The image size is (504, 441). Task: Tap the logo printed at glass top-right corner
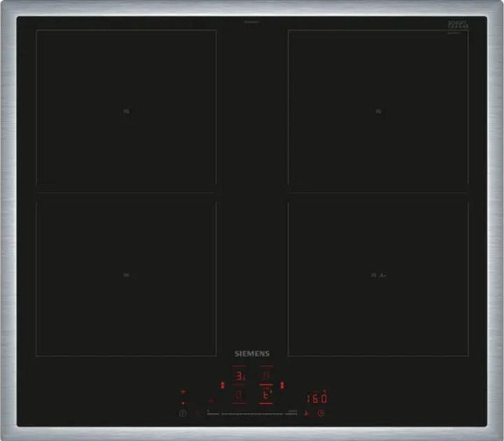coord(458,24)
